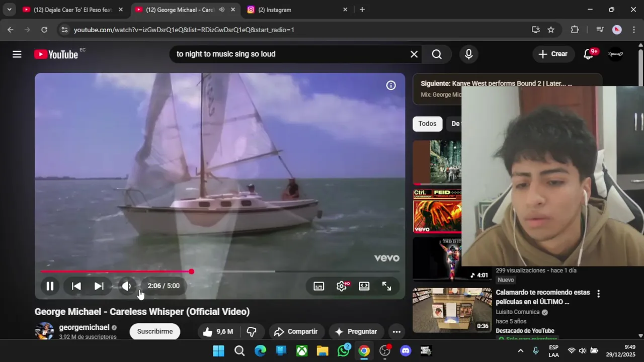Open Calamardo te recomiendo estas películas video

point(543,297)
